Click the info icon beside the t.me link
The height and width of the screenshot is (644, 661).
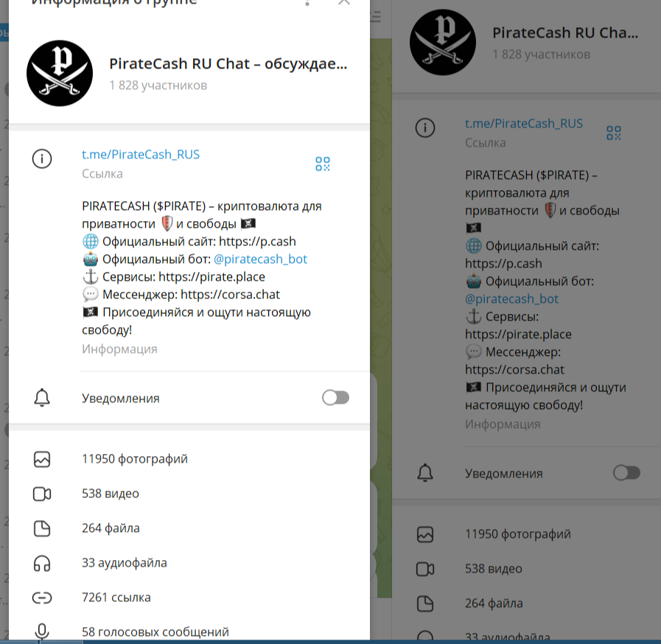42,159
